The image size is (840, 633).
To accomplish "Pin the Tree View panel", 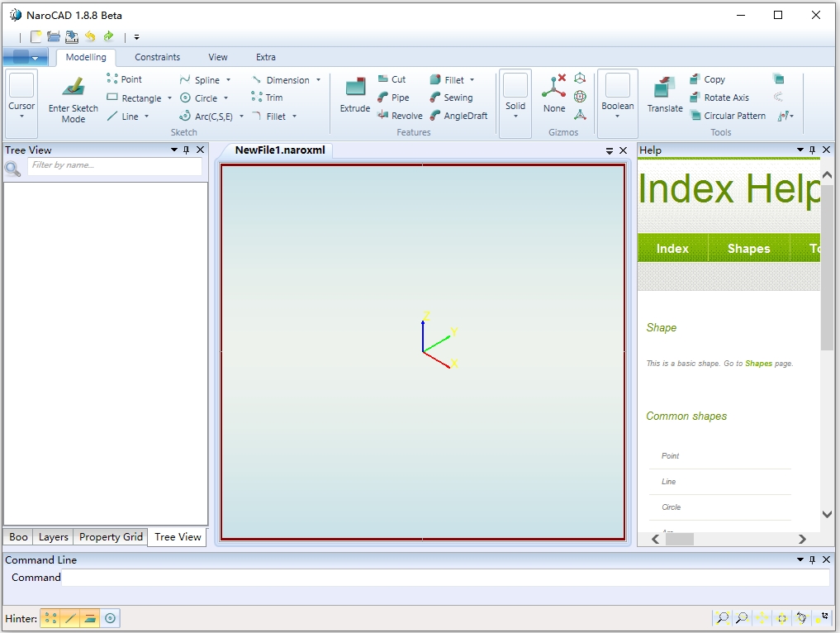I will point(187,150).
